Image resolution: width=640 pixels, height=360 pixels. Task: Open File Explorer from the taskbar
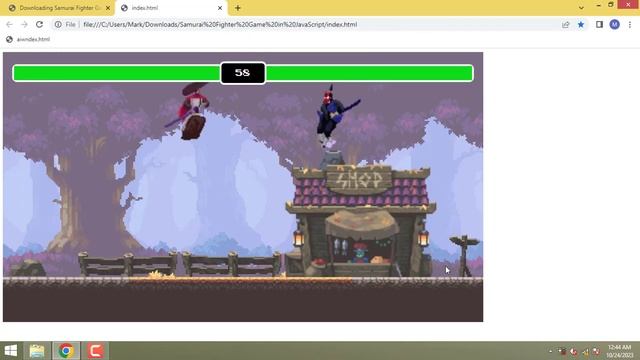point(37,351)
